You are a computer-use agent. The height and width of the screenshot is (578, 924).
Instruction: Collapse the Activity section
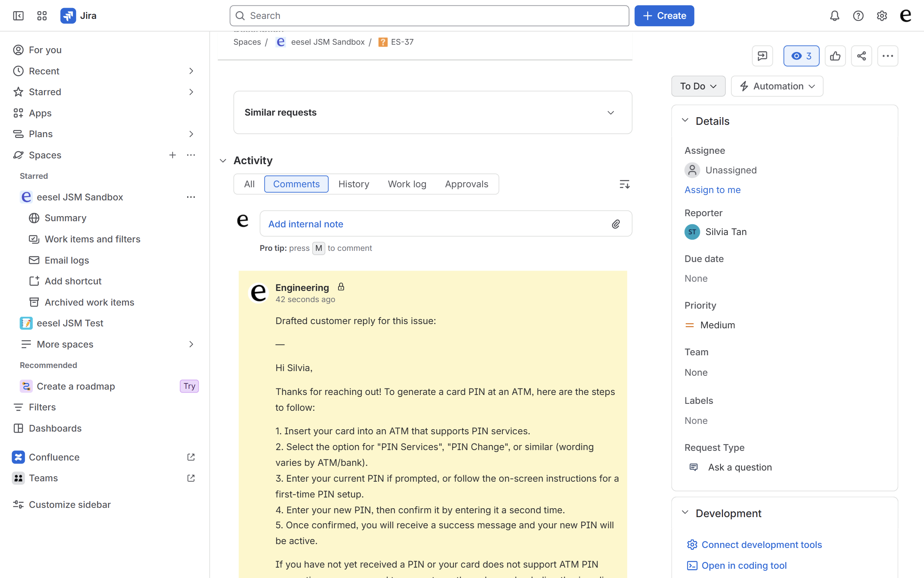(223, 160)
